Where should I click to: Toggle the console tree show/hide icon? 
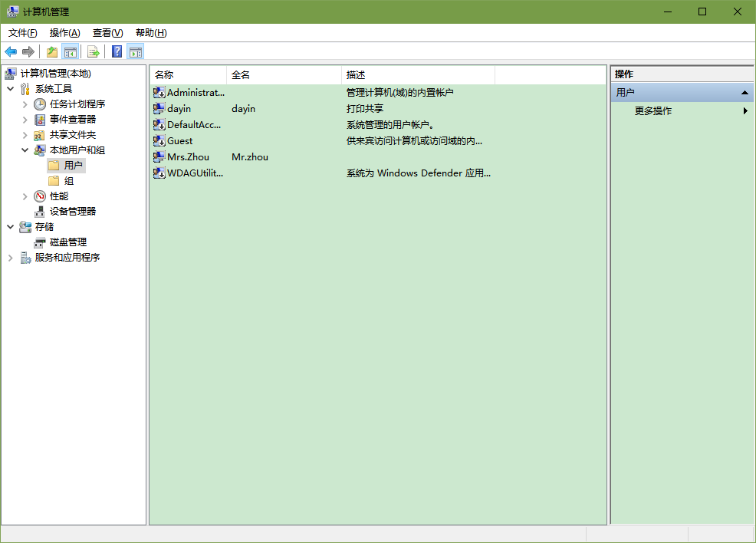click(x=71, y=51)
